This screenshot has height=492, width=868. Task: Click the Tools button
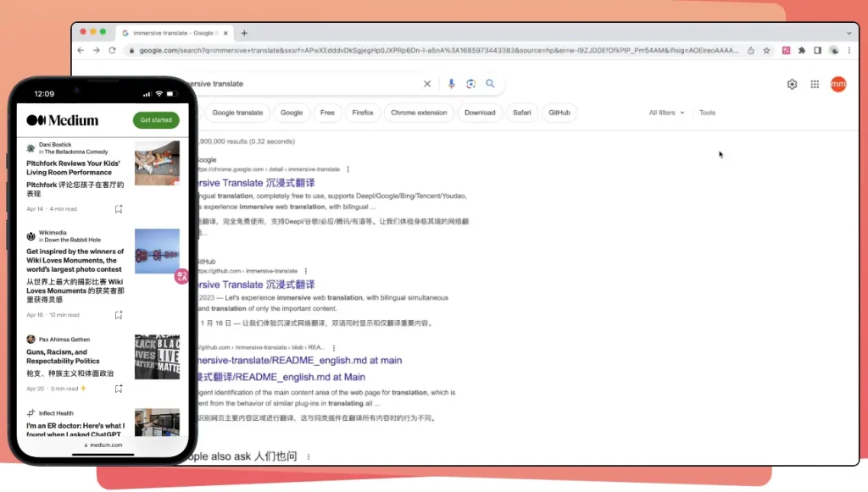(707, 113)
